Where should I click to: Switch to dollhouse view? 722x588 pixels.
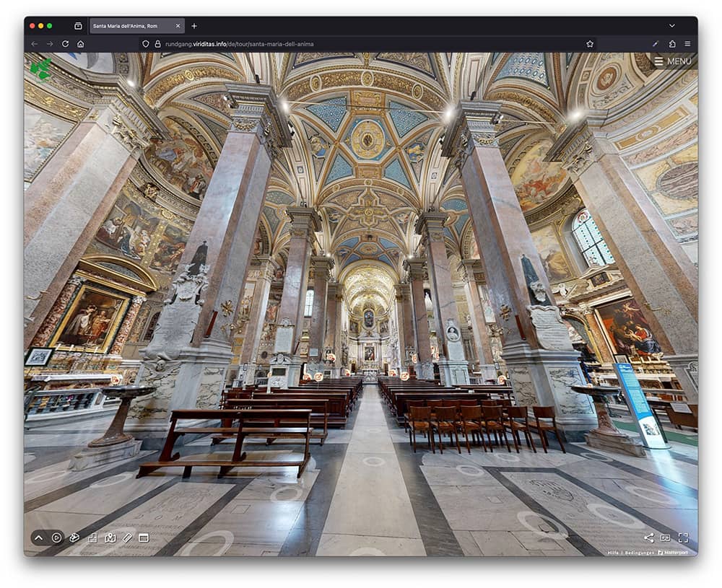[74, 537]
